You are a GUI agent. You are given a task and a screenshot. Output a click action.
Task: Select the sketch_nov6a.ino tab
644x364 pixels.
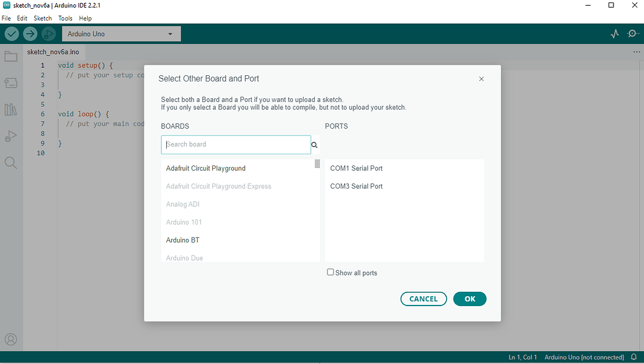(x=54, y=52)
